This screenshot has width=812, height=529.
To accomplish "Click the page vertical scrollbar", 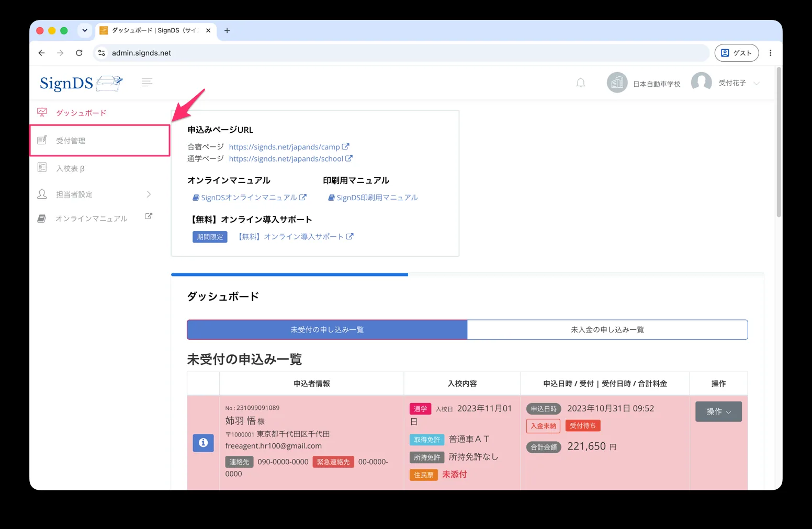I will 779,142.
